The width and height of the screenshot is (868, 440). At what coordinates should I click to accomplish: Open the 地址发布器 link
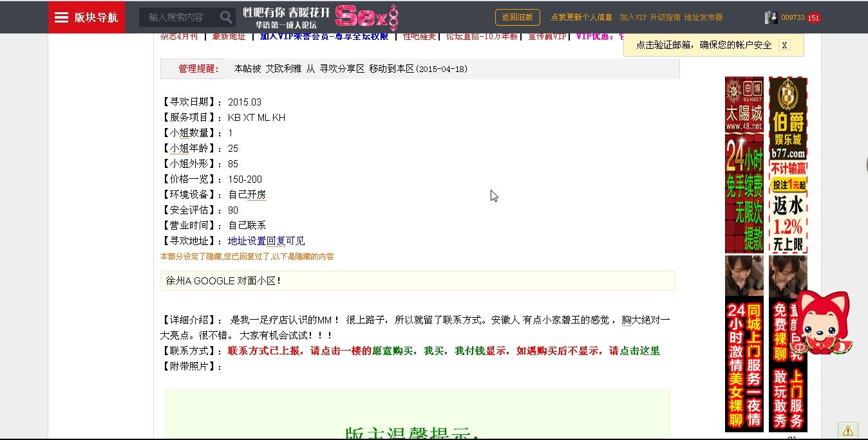pyautogui.click(x=703, y=17)
